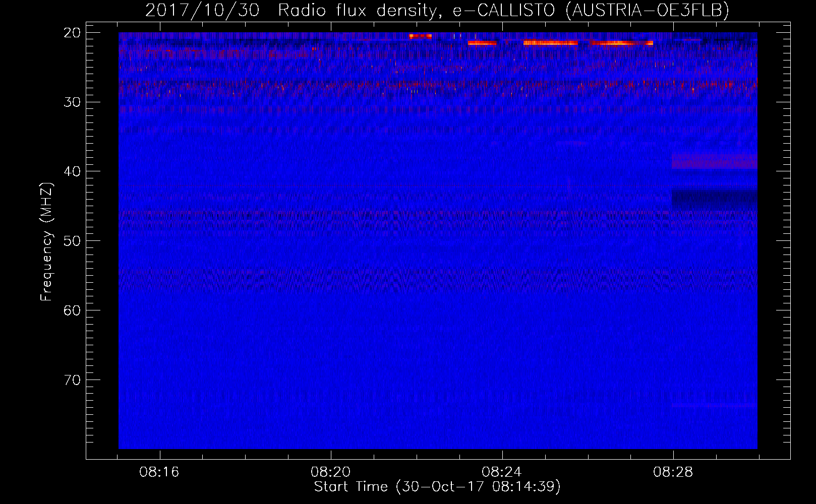Click the 08:20 time tick label
The width and height of the screenshot is (816, 504).
tap(330, 472)
